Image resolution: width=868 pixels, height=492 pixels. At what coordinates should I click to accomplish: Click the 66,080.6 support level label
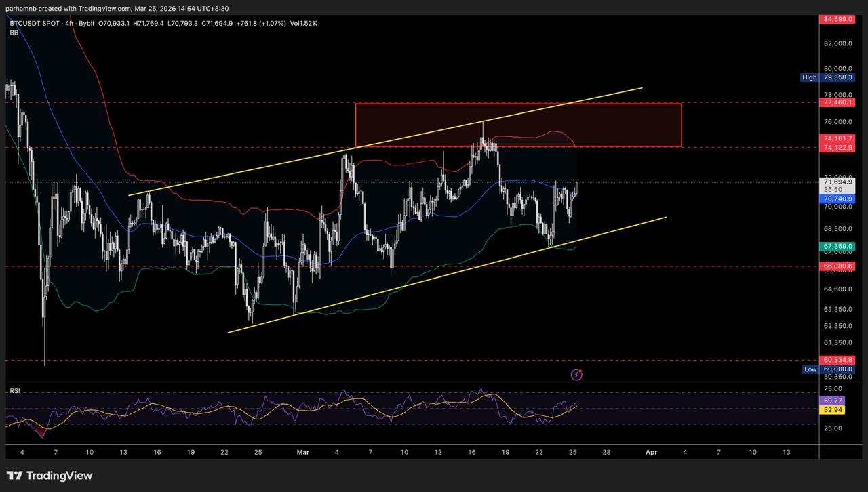837,266
